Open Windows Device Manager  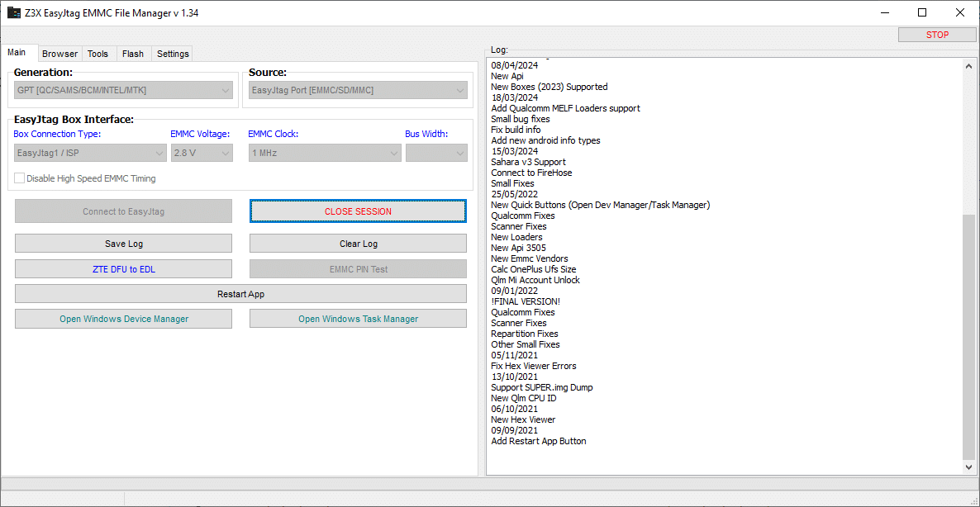(x=123, y=319)
